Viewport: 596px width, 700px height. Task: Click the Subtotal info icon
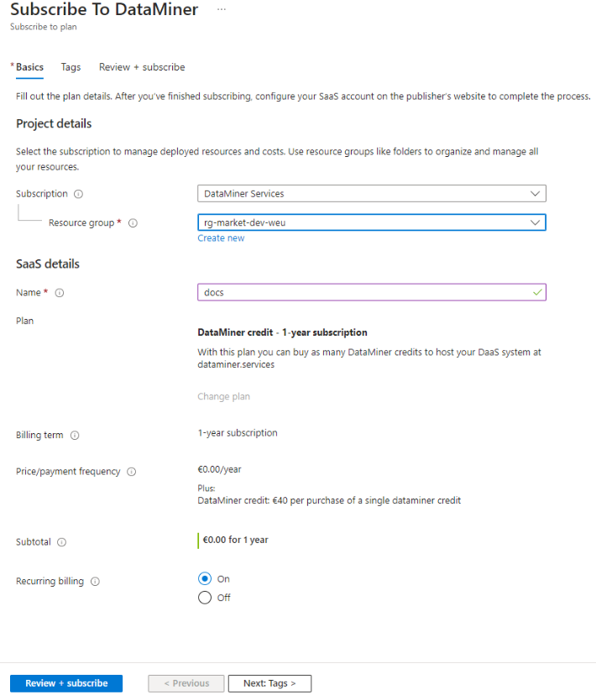(x=62, y=542)
